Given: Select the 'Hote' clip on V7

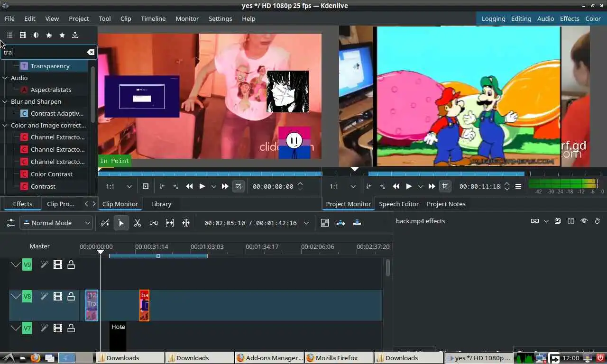Looking at the screenshot, I should pyautogui.click(x=118, y=336).
